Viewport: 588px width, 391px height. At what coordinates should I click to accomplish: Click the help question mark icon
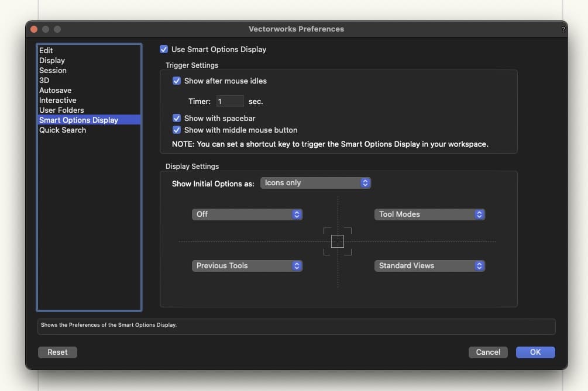point(563,29)
